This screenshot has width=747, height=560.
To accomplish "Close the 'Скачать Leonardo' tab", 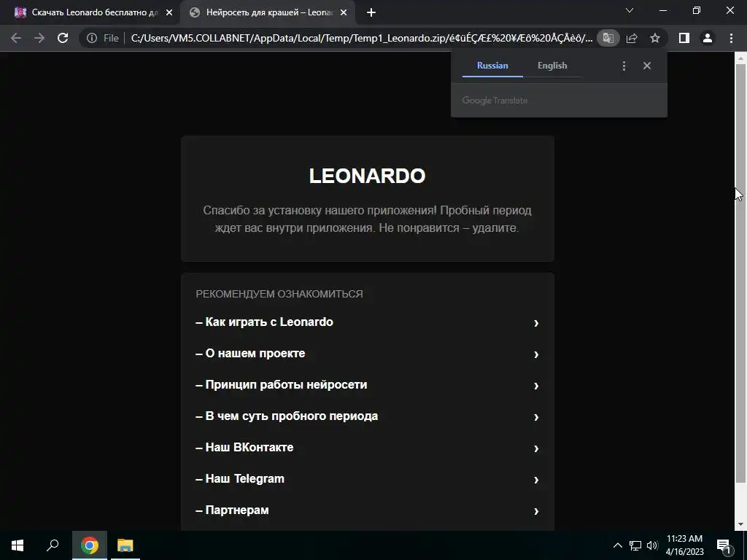I will 169,13.
